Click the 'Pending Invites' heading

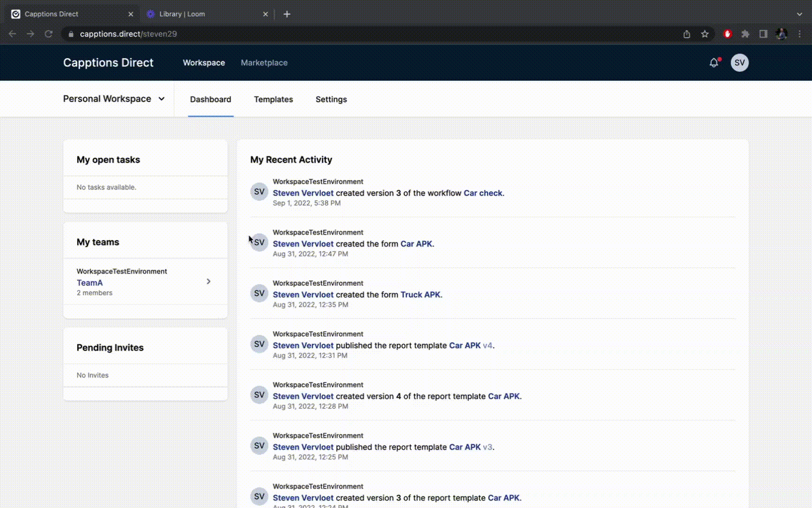(110, 348)
